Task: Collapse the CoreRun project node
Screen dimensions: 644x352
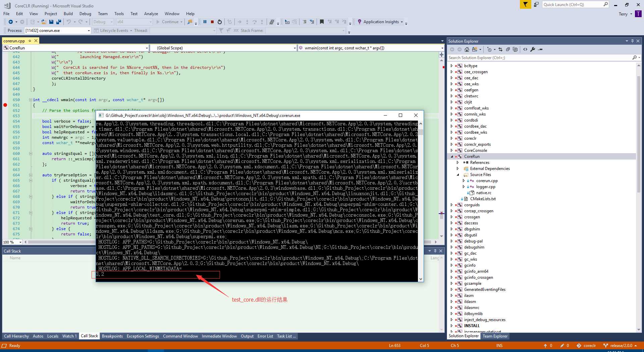Action: [451, 157]
